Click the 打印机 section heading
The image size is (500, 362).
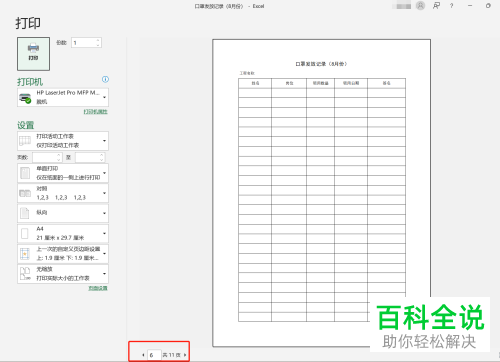30,82
